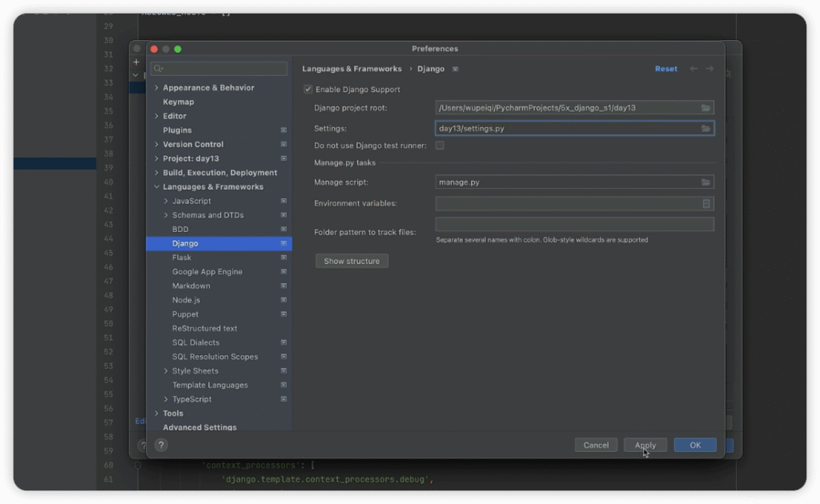Expand the Appearance & Behavior section

[156, 88]
